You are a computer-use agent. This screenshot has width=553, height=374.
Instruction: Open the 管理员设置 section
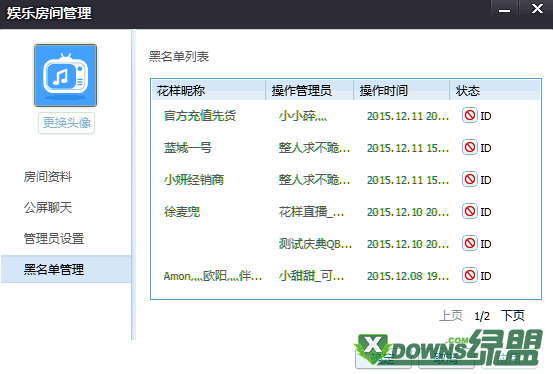[x=54, y=239]
